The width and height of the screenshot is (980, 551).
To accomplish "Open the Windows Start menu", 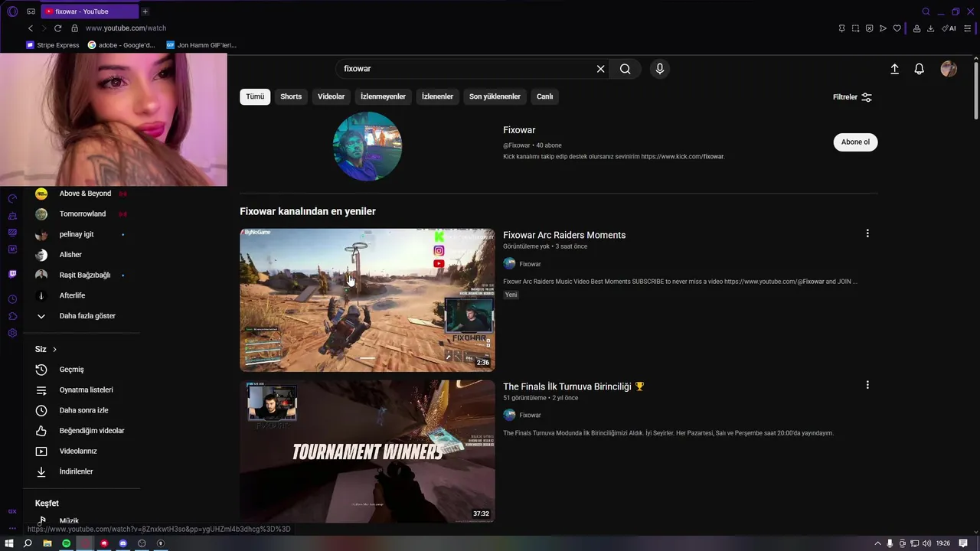I will (x=9, y=543).
